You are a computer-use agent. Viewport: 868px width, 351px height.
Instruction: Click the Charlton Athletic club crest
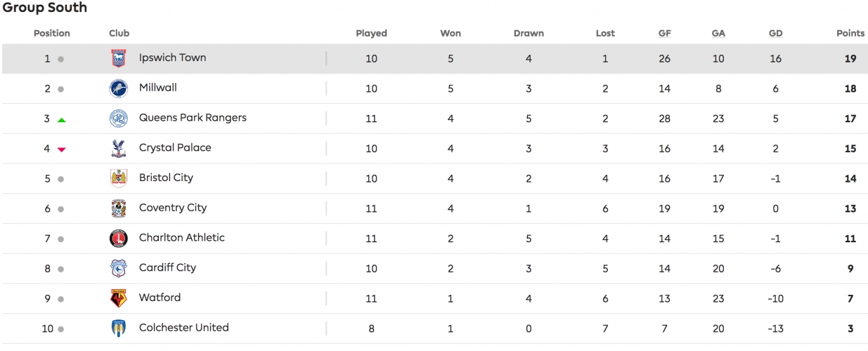point(119,239)
